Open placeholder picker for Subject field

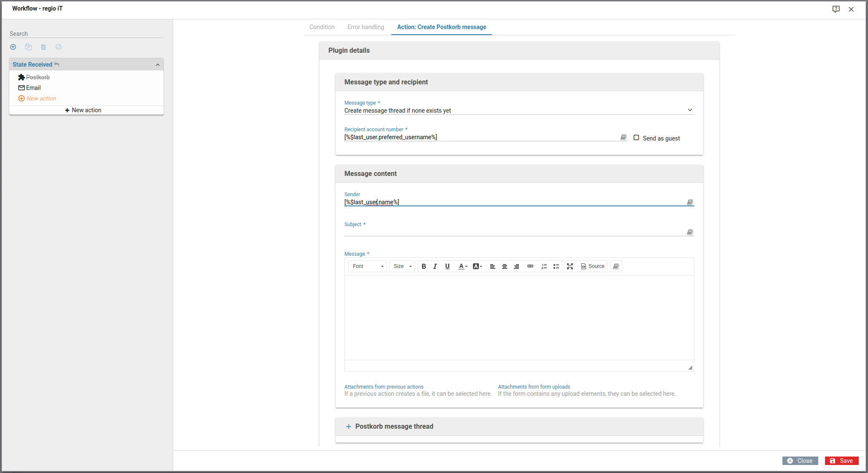690,232
